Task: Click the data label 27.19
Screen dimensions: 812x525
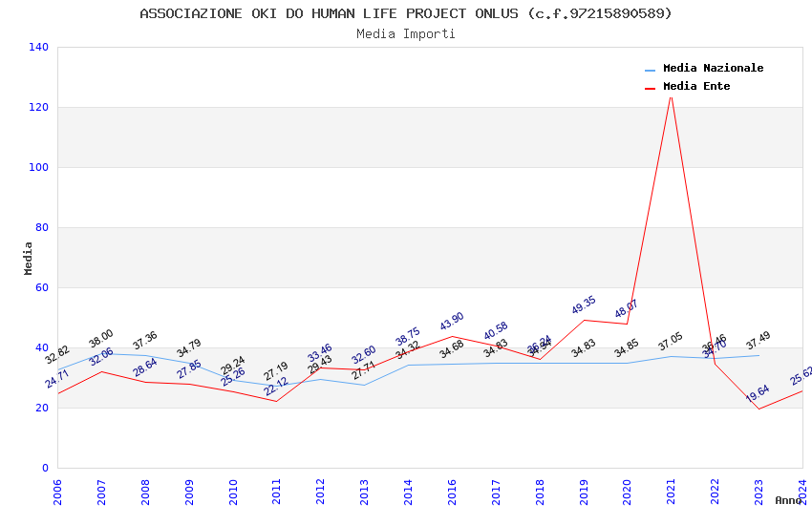Action: pyautogui.click(x=276, y=371)
